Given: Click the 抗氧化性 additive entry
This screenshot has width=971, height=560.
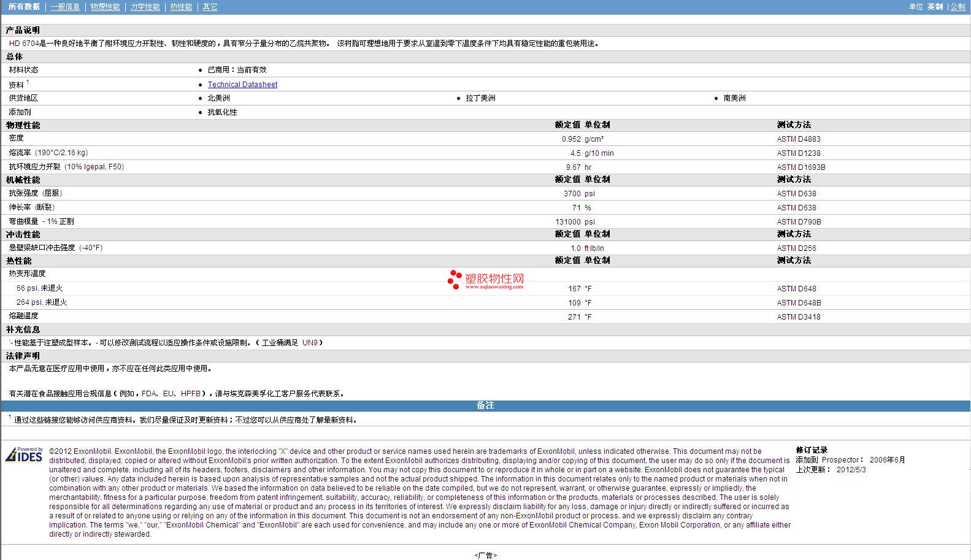Looking at the screenshot, I should click(222, 112).
